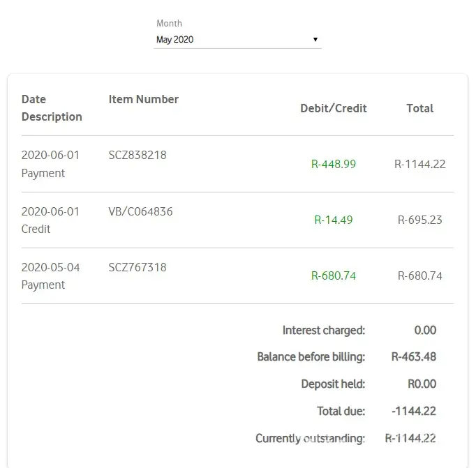Image resolution: width=476 pixels, height=468 pixels.
Task: Click the Balance before billing value R-463.48
Action: (x=414, y=357)
